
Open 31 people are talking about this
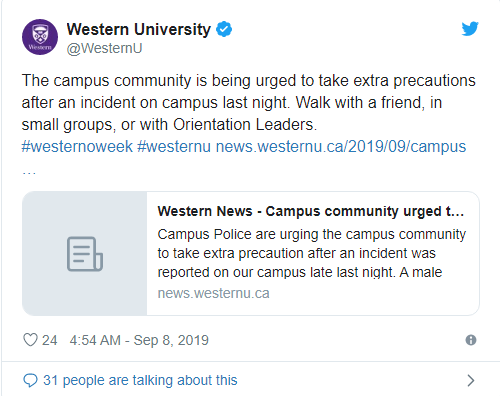coord(140,380)
